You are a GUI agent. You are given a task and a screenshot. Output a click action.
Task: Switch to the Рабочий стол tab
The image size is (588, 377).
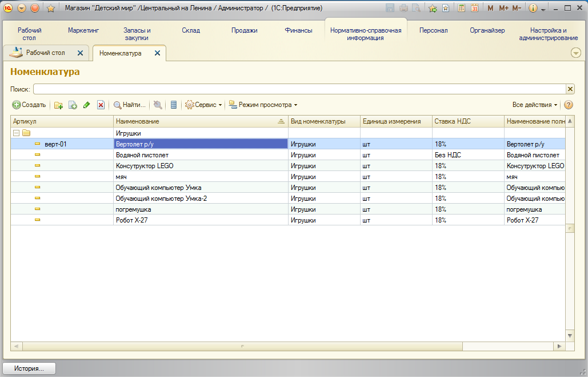click(45, 53)
